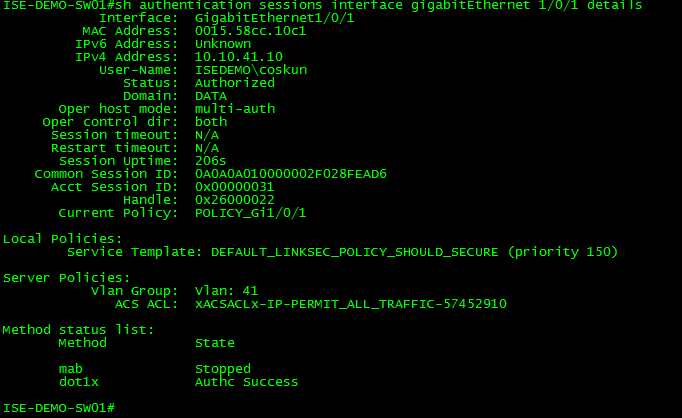682x418 pixels.
Task: Click the Common Session ID value
Action: pyautogui.click(x=291, y=174)
